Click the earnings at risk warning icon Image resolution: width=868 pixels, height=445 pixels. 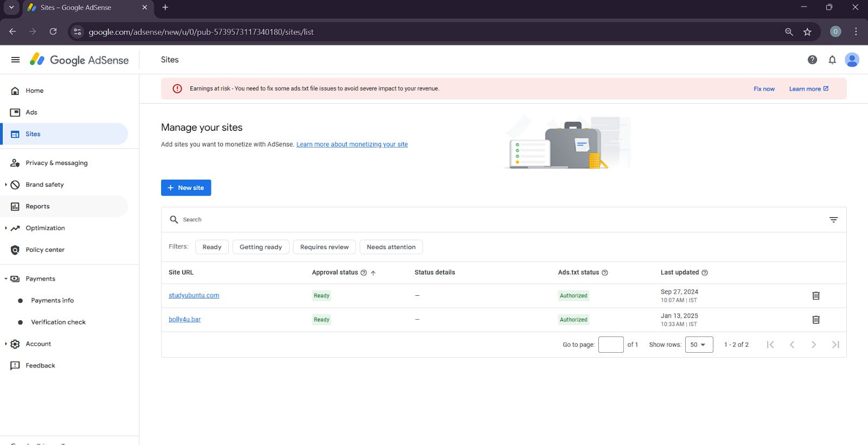(x=177, y=88)
